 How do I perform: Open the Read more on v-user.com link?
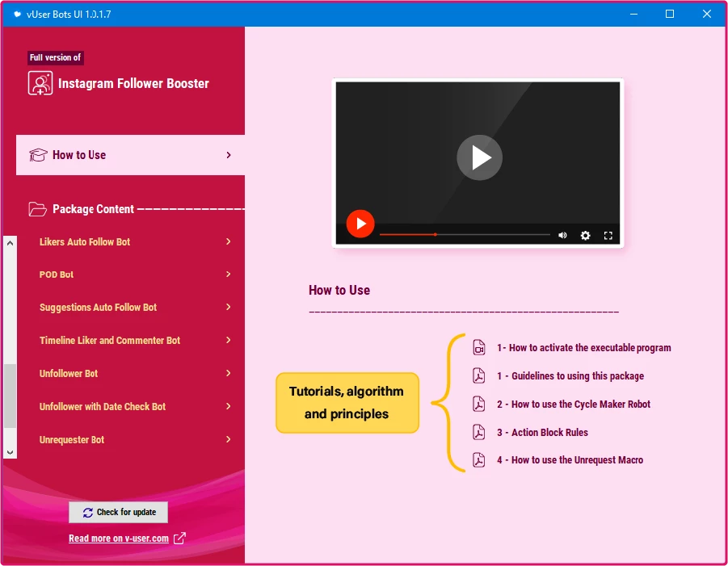[x=119, y=539]
